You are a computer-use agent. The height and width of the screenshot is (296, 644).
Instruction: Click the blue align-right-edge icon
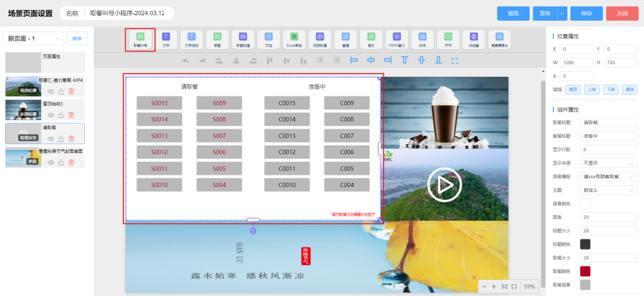pyautogui.click(x=387, y=60)
